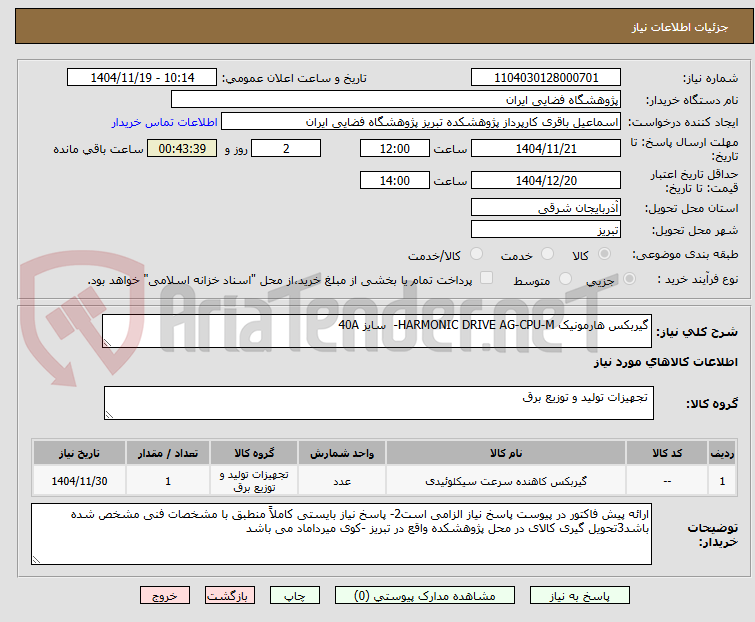Open اطلاعات تماس خریدار link
Screen dimensions: 755x622
coord(165,122)
